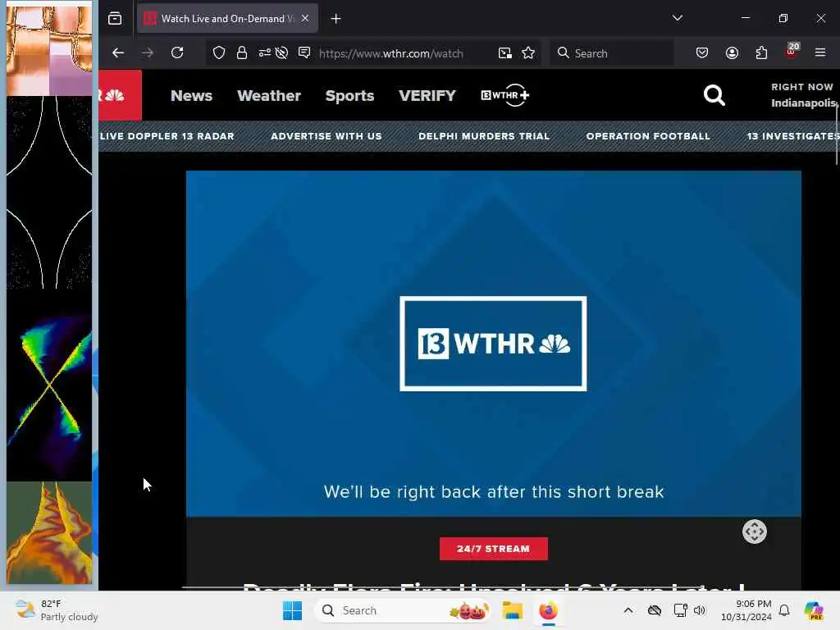Click the extension icon with the 20 badge
The image size is (840, 630).
pos(792,51)
